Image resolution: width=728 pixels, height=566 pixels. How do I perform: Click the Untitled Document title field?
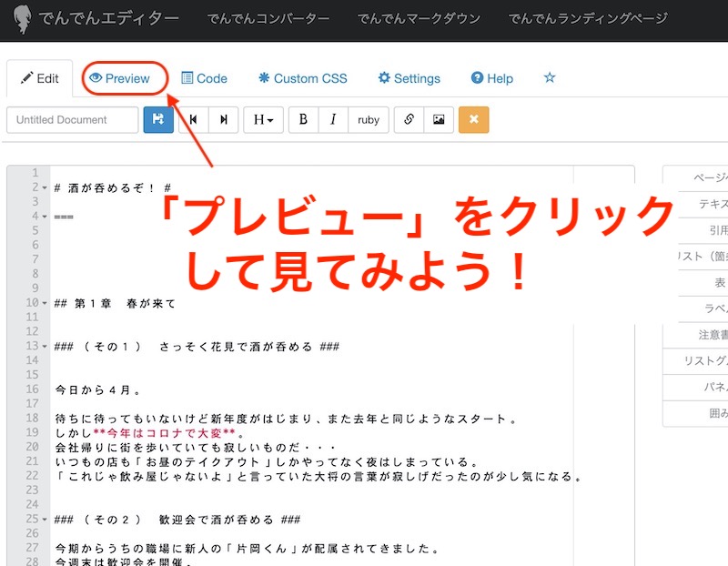(x=72, y=120)
